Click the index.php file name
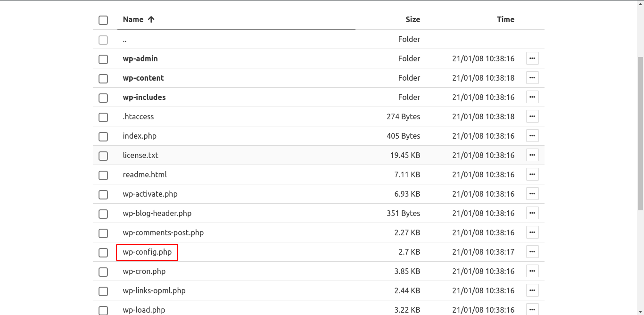This screenshot has height=315, width=644. pos(140,136)
